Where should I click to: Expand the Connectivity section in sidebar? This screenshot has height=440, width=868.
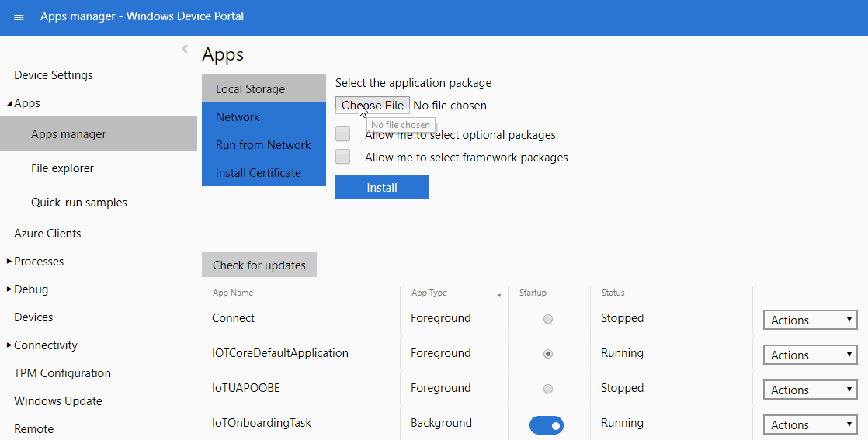click(10, 345)
